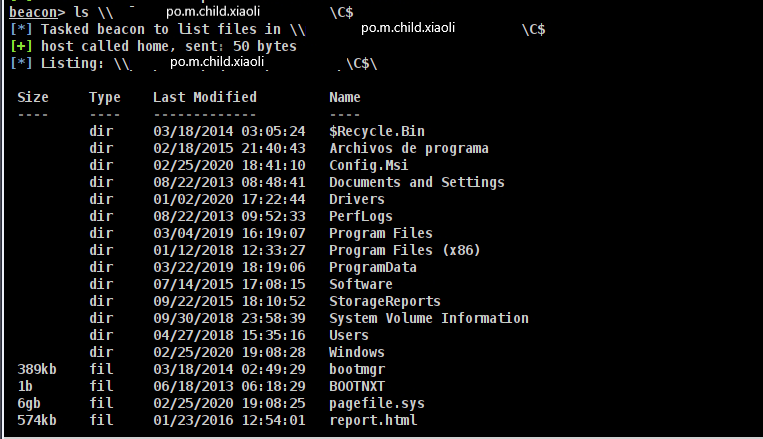
Task: Select the Documents and Settings entry
Action: tap(416, 182)
